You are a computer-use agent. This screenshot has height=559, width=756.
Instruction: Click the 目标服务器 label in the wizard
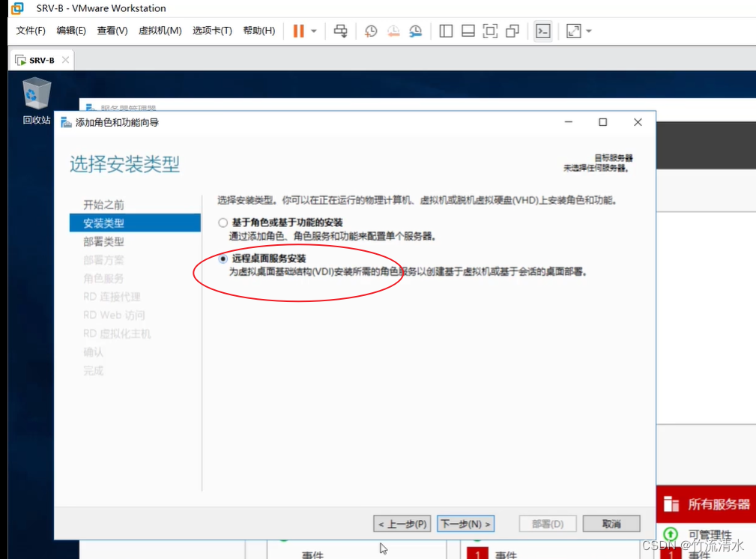[x=614, y=158]
